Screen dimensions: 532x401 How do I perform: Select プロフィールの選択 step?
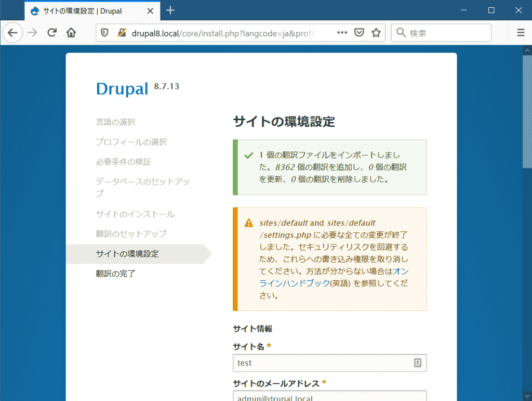(x=131, y=141)
